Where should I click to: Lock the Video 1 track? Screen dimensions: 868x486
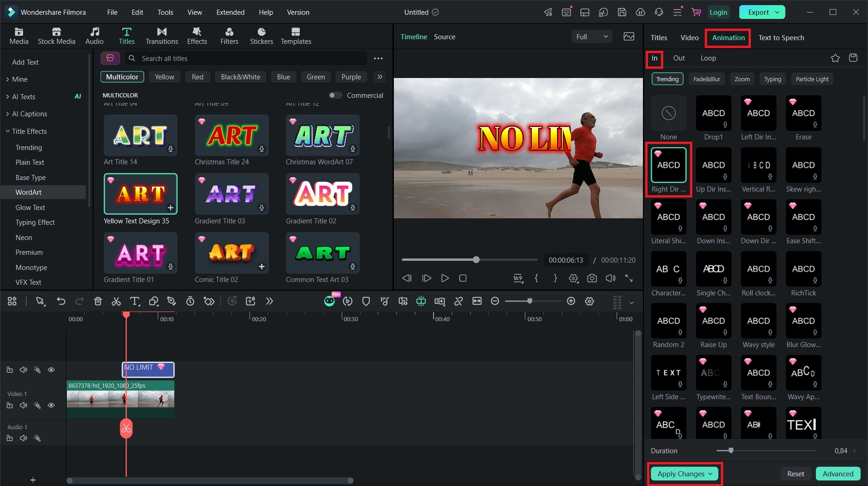point(10,405)
